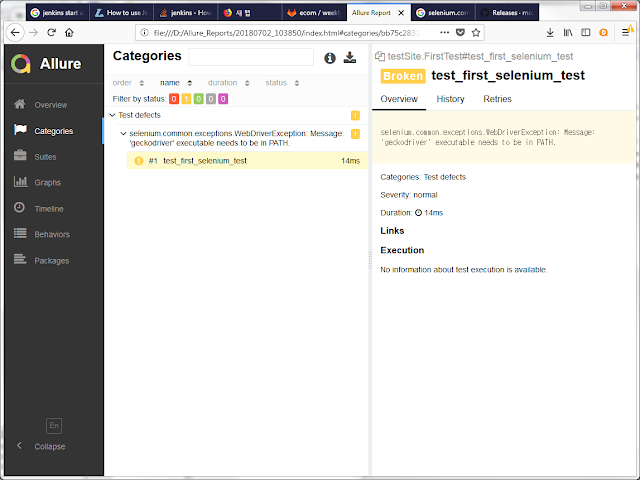Open the Timeline clock icon
The width and height of the screenshot is (640, 480).
coord(19,208)
